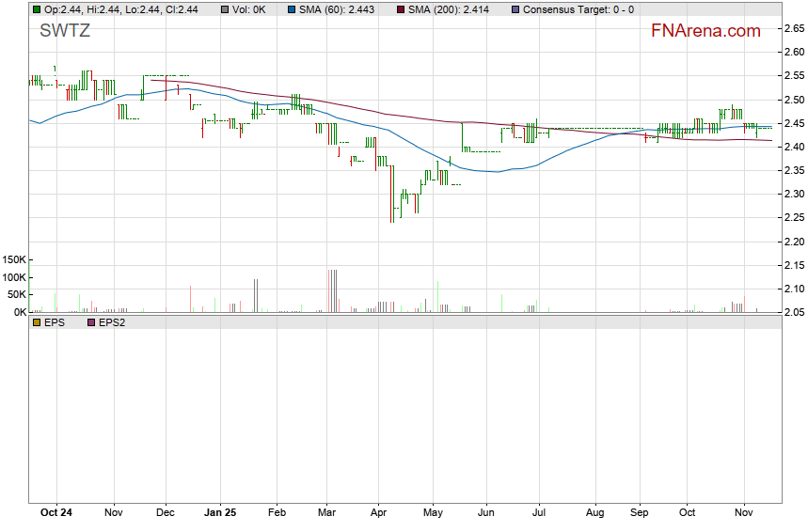Click the 2.65 price axis label

[794, 29]
